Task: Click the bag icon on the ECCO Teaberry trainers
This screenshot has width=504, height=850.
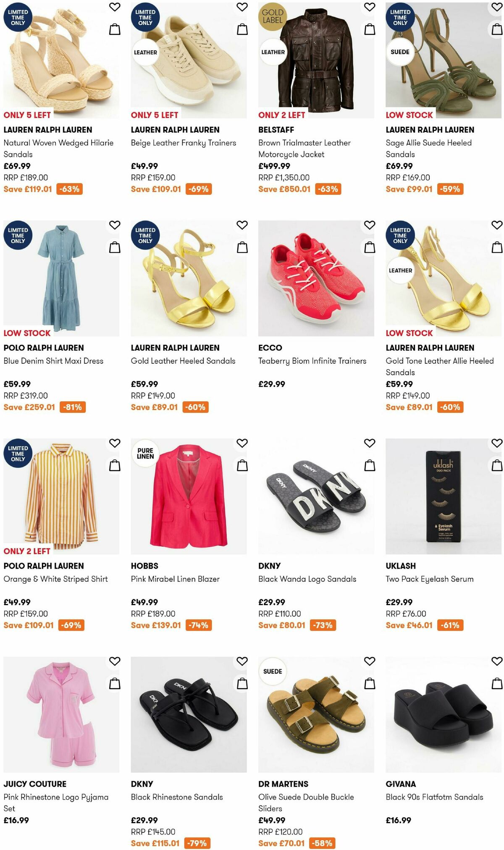Action: click(368, 247)
